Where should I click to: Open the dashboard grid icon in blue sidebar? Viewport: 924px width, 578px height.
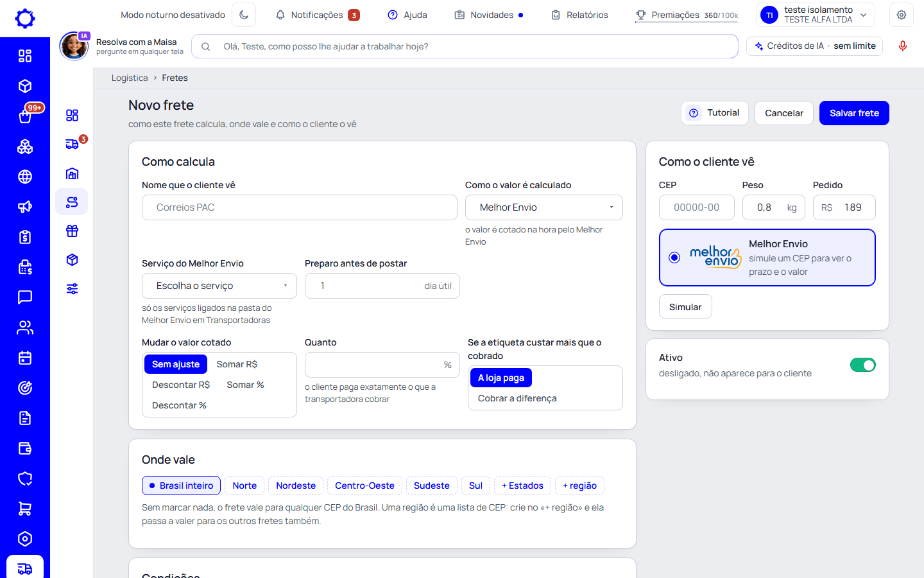pyautogui.click(x=25, y=56)
